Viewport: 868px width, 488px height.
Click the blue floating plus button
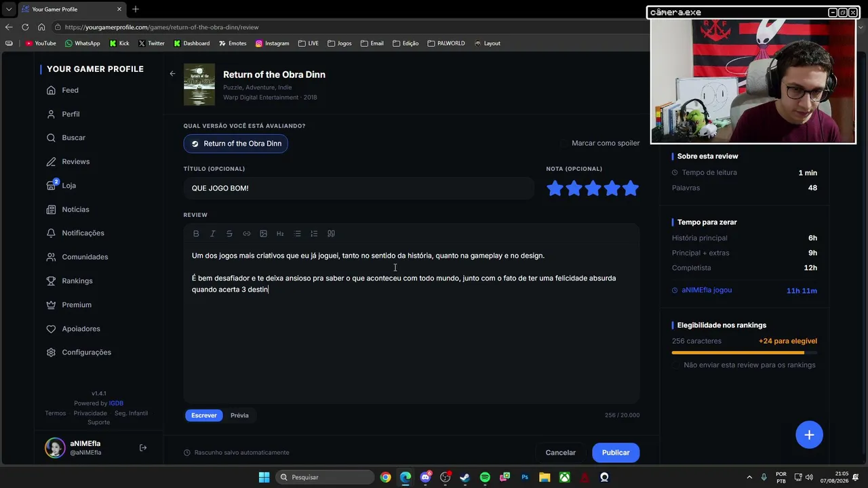pos(809,435)
